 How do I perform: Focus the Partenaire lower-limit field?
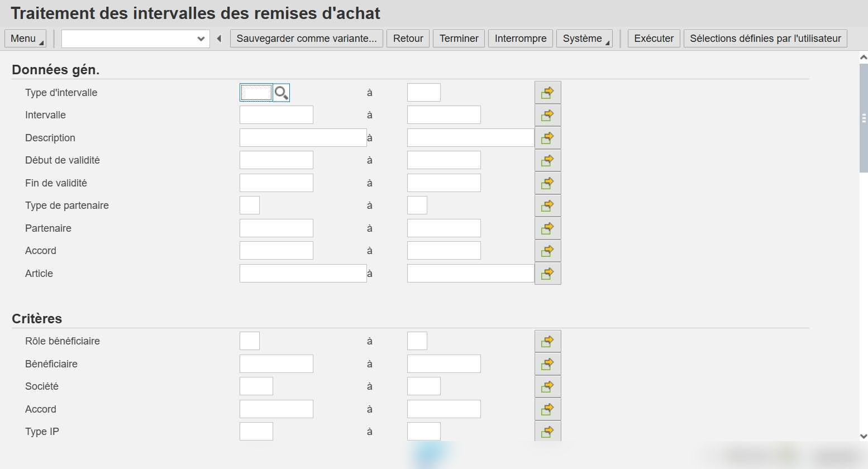coord(276,228)
